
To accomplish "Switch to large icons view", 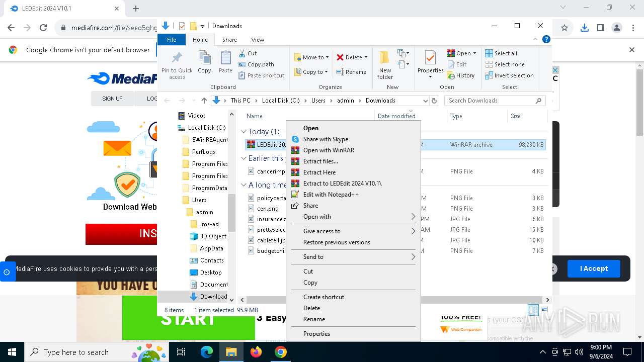I will 544,310.
